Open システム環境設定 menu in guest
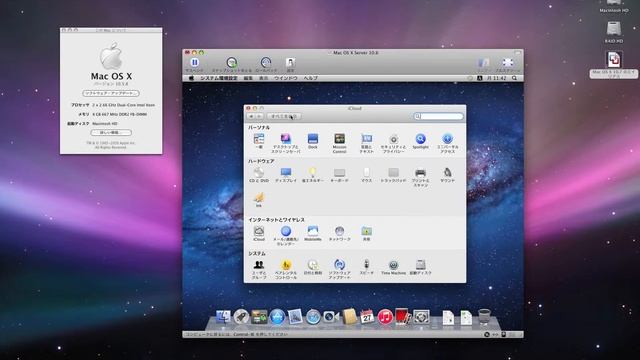The image size is (640, 360). [x=218, y=78]
